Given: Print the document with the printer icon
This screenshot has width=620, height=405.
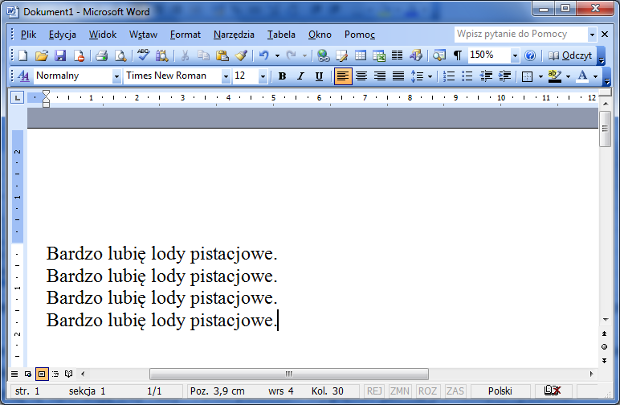Looking at the screenshot, I should point(102,55).
